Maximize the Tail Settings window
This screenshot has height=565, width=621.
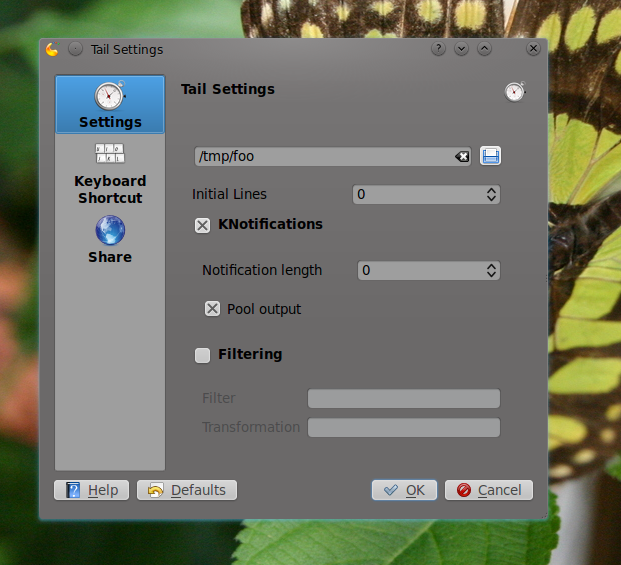484,49
